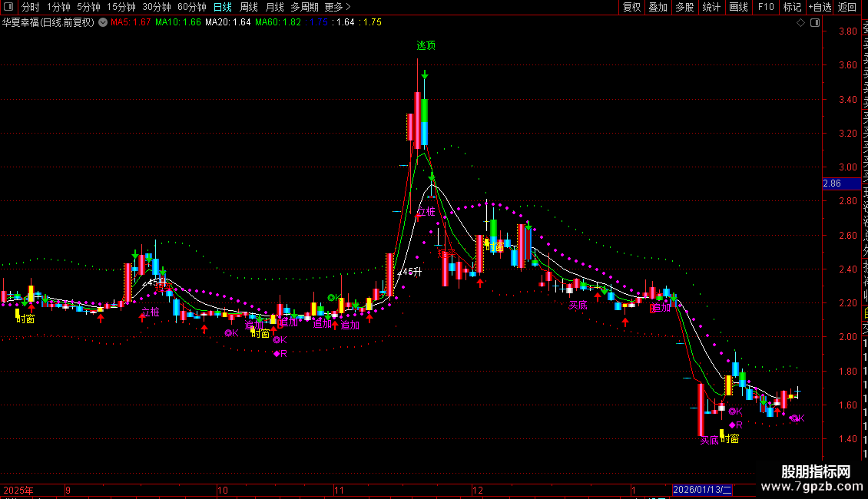The height and width of the screenshot is (499, 868).
Task: Activate the 画线 drawing tool
Action: pos(738,7)
